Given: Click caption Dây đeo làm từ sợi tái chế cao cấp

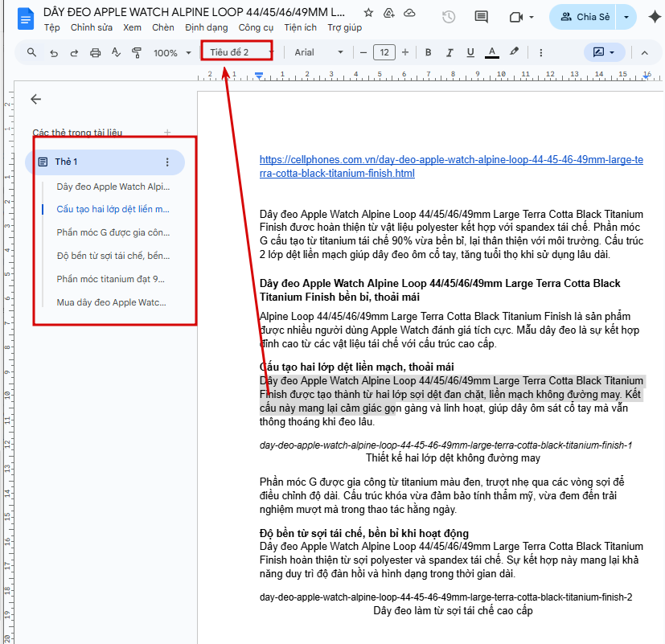Looking at the screenshot, I should [453, 610].
